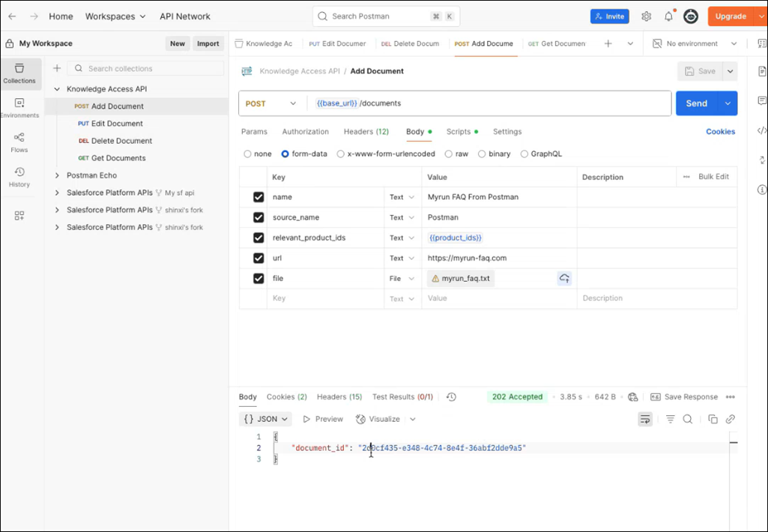Viewport: 768px width, 532px height.
Task: Switch to the Headers (12) request tab
Action: coord(366,132)
